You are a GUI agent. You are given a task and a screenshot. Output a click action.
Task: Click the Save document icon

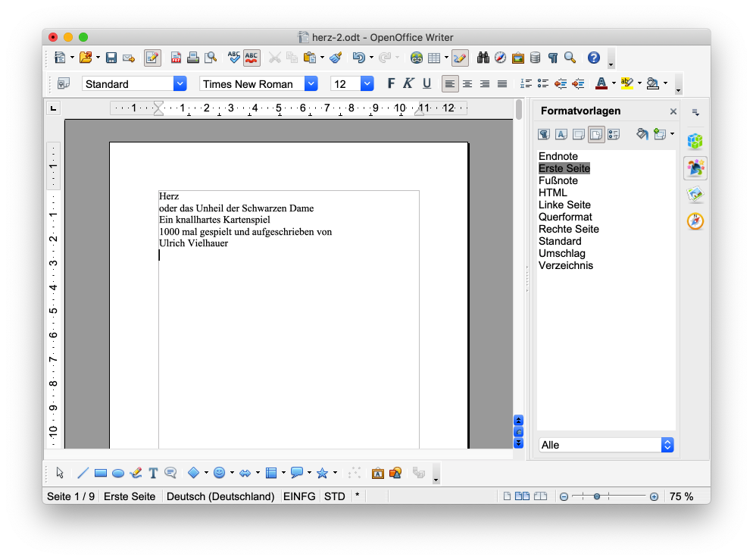point(111,58)
